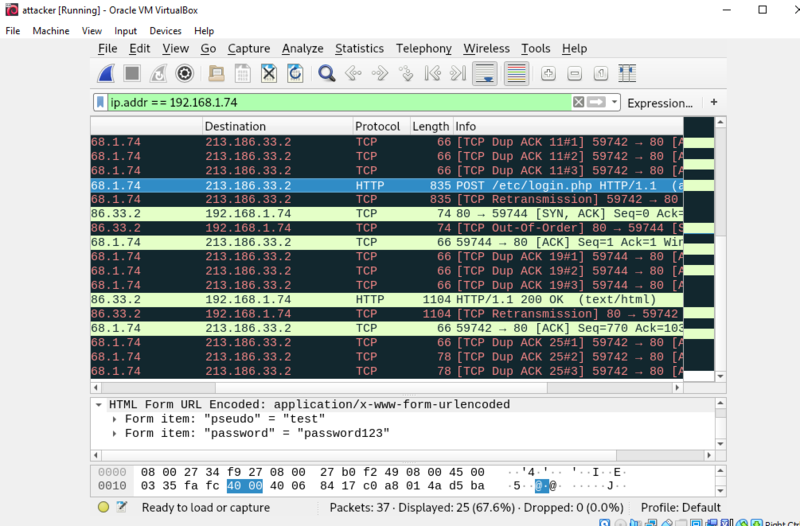Expand the HTML Form URL Encoded tree
This screenshot has width=800, height=526.
[98, 405]
